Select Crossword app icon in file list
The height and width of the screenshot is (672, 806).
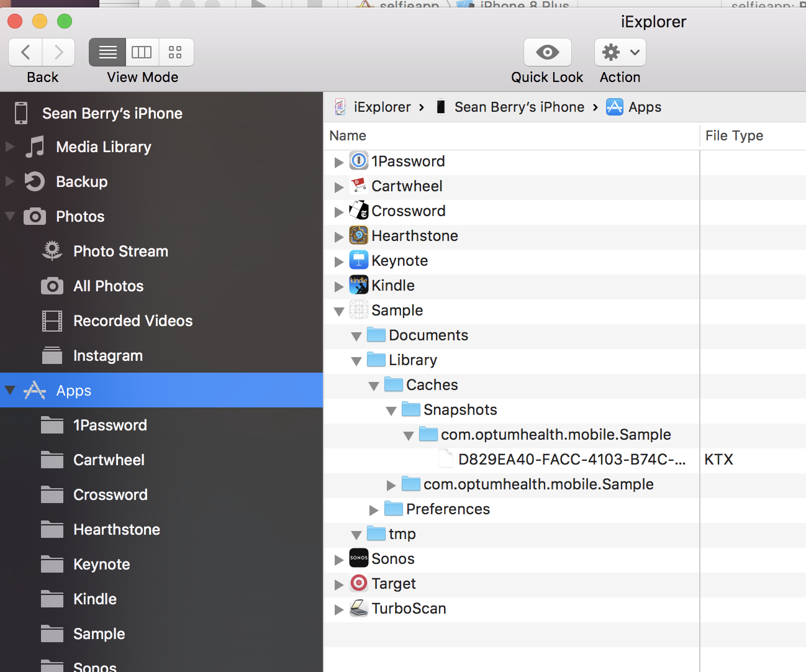click(359, 211)
